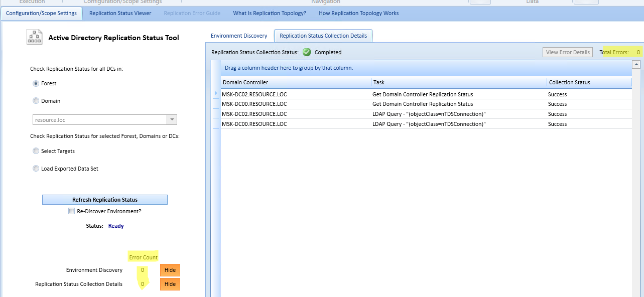The height and width of the screenshot is (297, 644).
Task: Select the Replication Status Collection Details tab
Action: click(323, 36)
